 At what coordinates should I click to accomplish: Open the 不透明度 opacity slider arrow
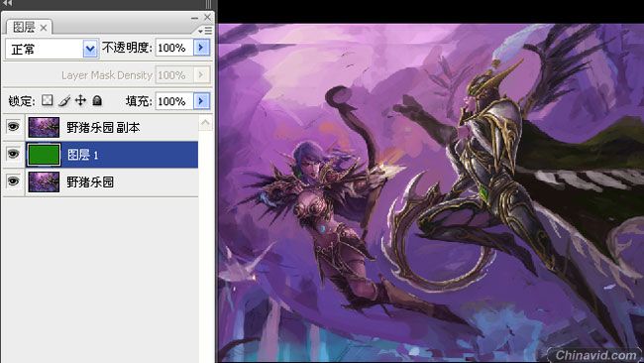point(201,48)
